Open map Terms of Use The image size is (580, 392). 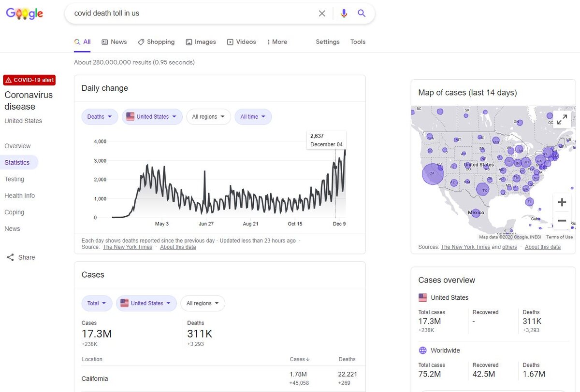click(x=559, y=237)
